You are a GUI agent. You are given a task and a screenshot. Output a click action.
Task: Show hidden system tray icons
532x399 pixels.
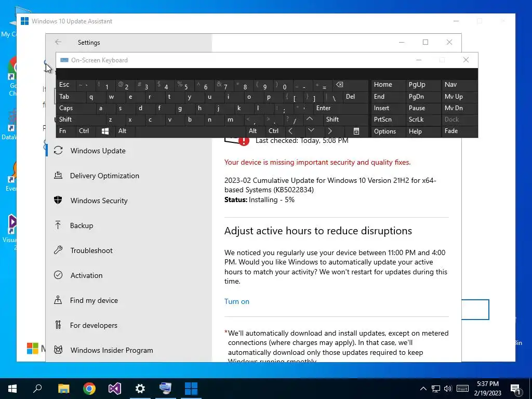click(x=423, y=389)
